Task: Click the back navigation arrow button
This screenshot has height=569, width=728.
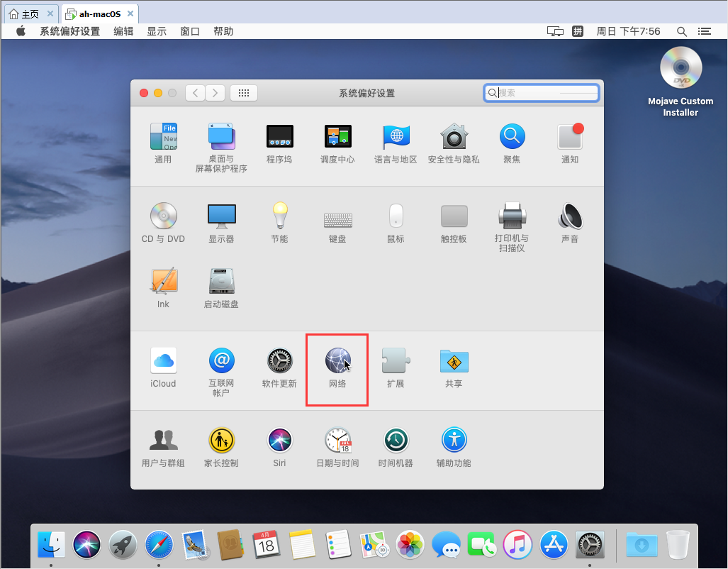Action: click(x=196, y=93)
